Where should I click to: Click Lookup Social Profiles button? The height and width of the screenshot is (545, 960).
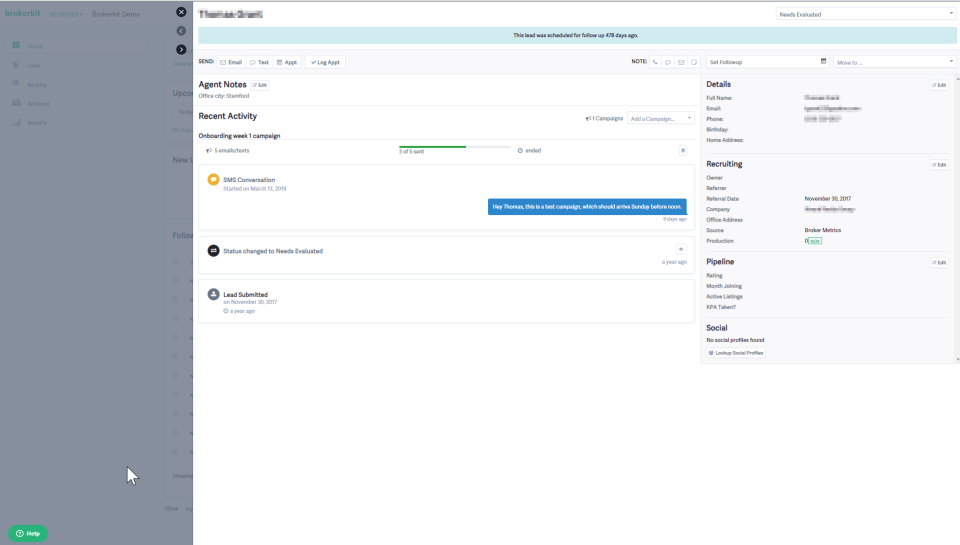point(736,353)
